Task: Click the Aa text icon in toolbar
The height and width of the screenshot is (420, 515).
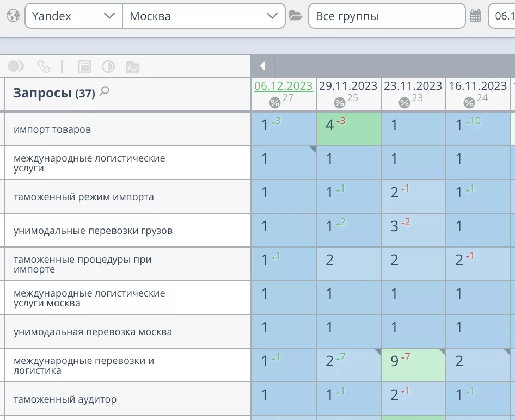Action: pos(132,67)
